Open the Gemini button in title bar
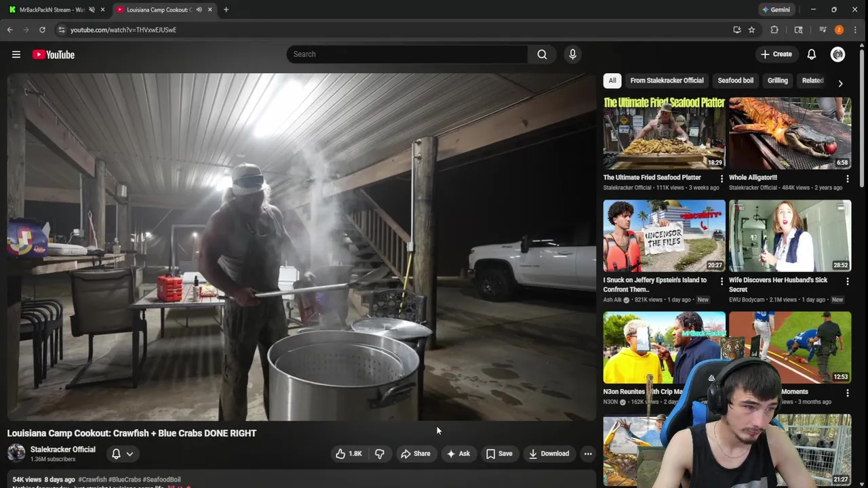 (776, 9)
